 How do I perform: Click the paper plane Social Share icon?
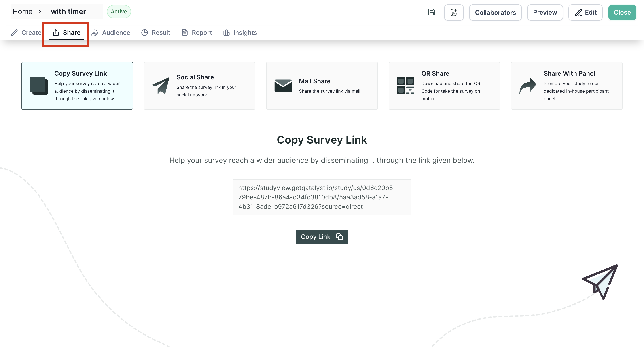(161, 86)
